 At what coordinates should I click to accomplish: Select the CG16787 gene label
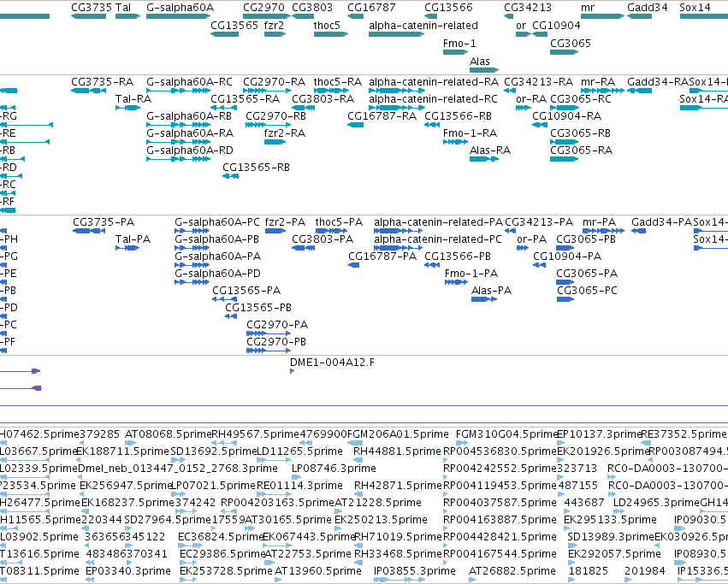click(371, 8)
